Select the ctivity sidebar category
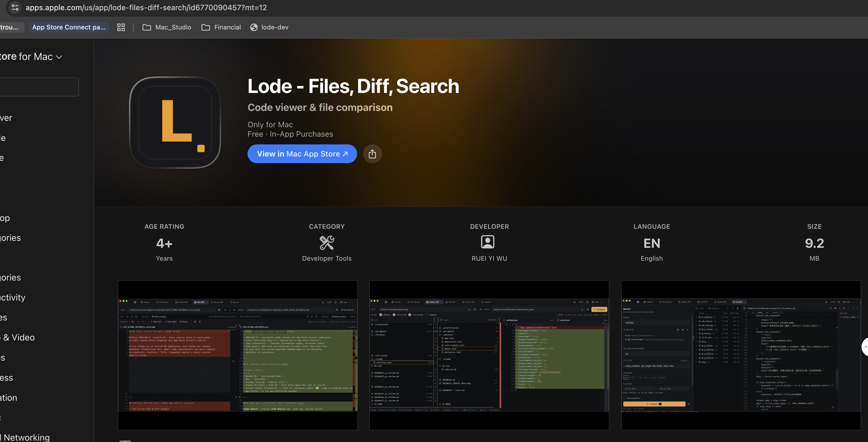868x442 pixels. point(13,297)
